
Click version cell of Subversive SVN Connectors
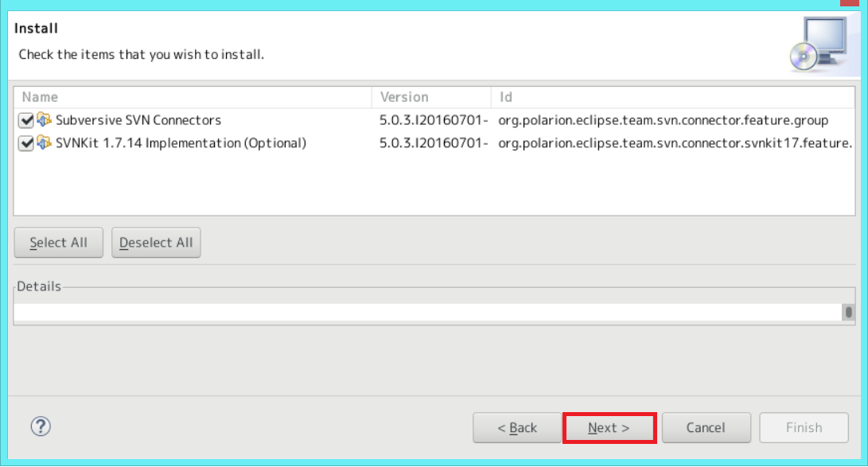434,120
